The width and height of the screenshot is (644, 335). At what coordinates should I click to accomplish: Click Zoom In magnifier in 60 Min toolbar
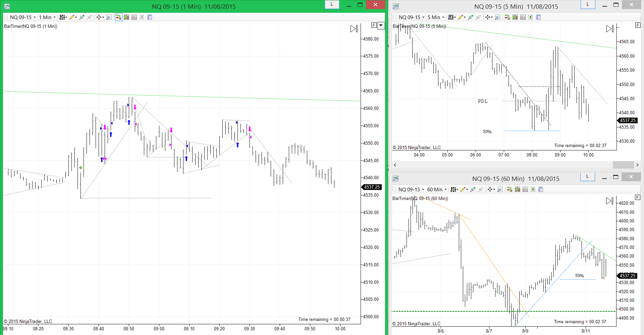pos(473,189)
